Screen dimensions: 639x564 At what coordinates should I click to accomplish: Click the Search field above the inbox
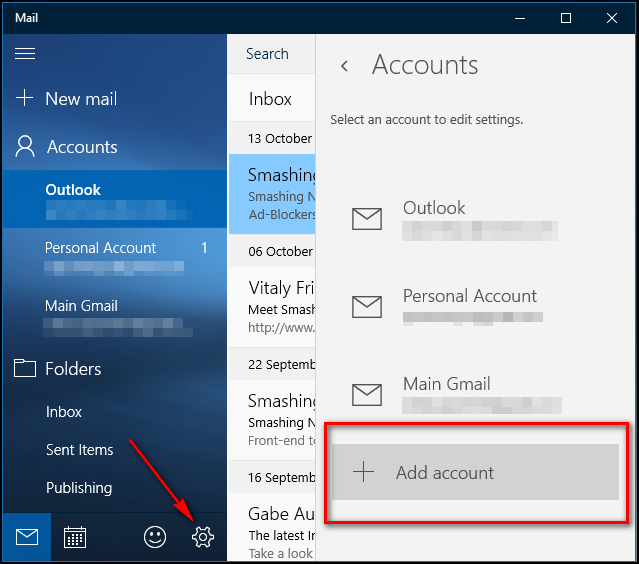pyautogui.click(x=268, y=54)
